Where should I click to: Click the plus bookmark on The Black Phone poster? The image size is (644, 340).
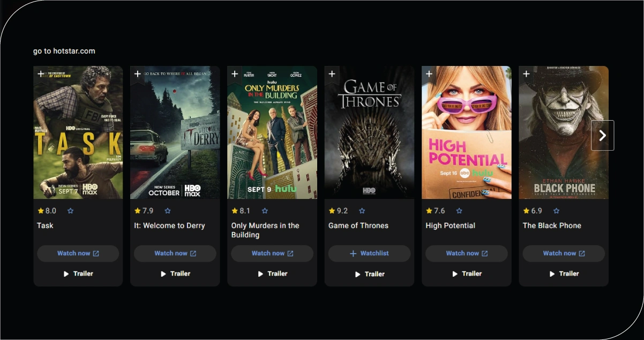pyautogui.click(x=526, y=74)
